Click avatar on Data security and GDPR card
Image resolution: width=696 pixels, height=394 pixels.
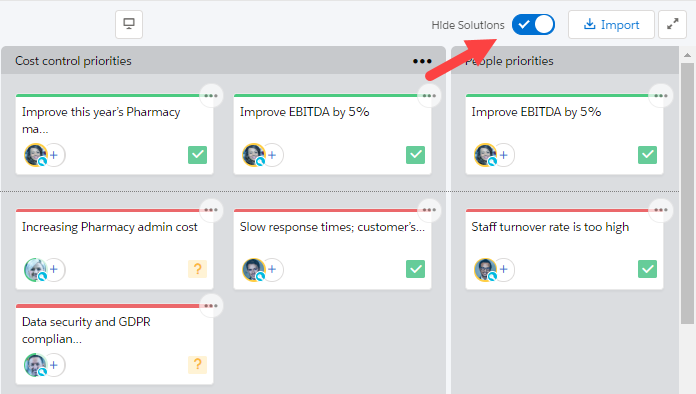[35, 365]
